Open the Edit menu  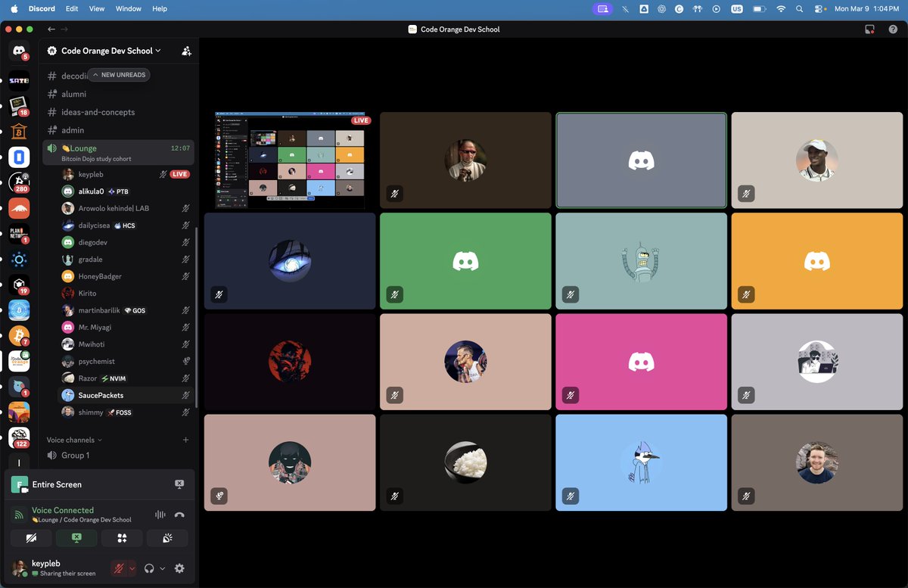pos(72,9)
